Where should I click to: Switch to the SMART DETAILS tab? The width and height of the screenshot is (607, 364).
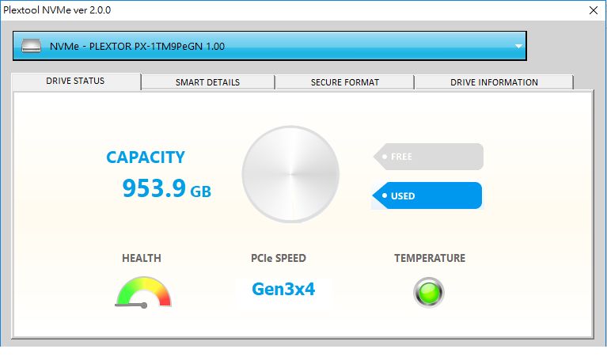click(207, 82)
